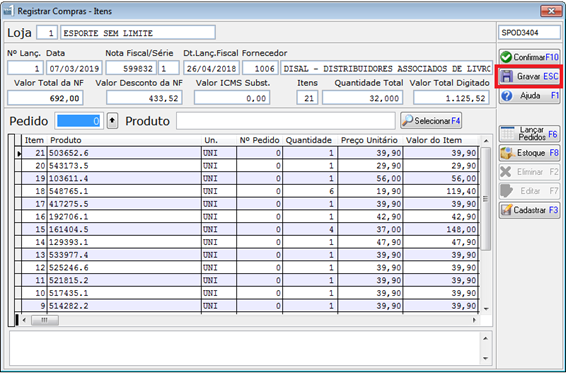566x373 pixels.
Task: Click the Dt.Lanç.Fiscal field 26/04/2018
Action: tap(212, 68)
